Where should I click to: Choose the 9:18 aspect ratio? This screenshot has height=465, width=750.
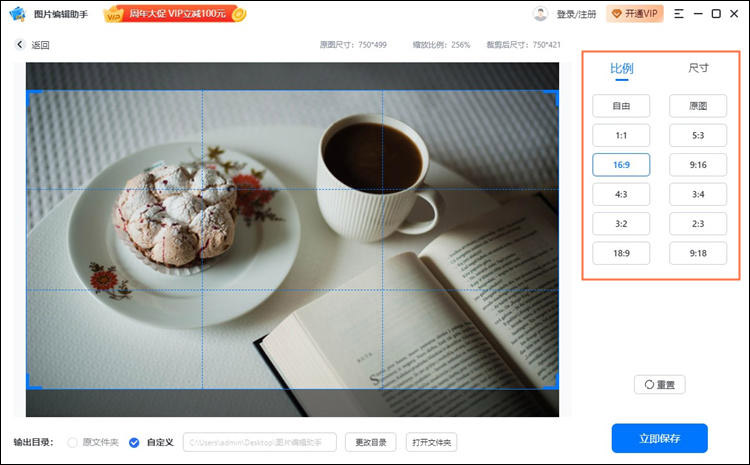pyautogui.click(x=698, y=253)
